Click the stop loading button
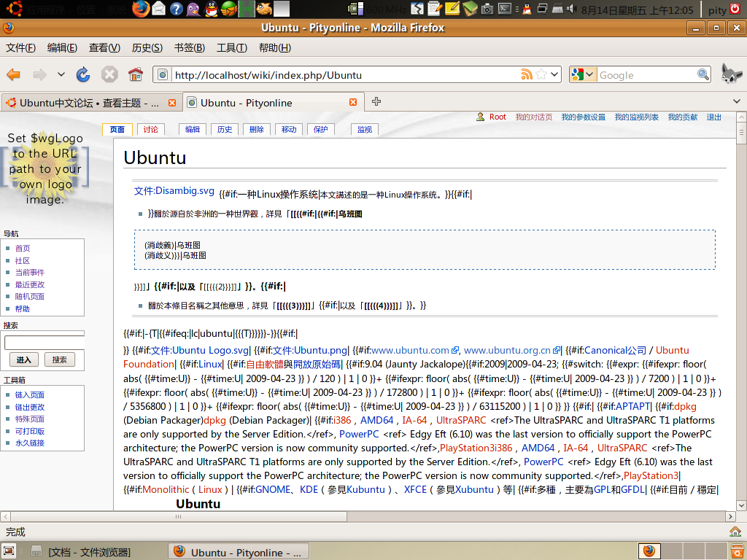The image size is (747, 560). tap(109, 74)
